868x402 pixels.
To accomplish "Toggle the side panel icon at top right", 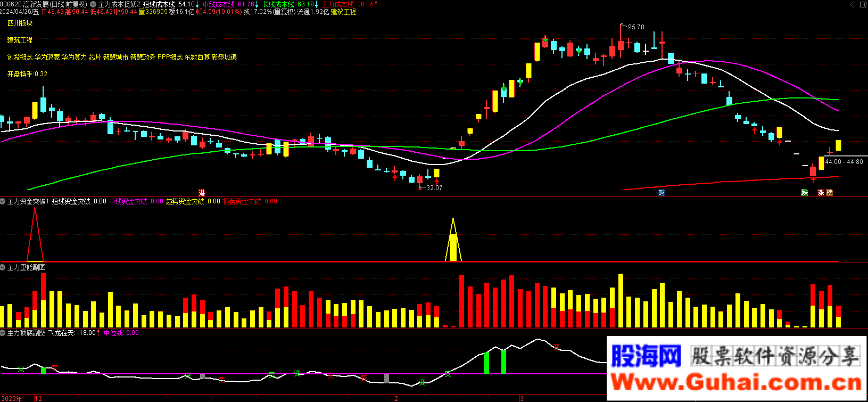I will [863, 4].
